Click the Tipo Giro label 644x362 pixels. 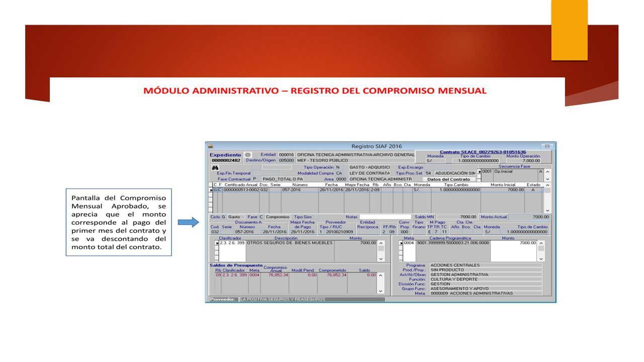click(x=303, y=217)
